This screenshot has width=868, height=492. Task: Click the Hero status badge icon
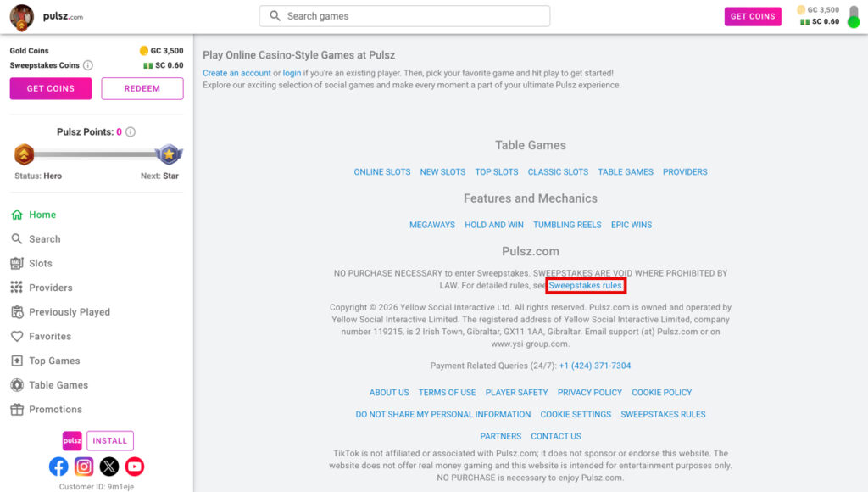pyautogui.click(x=24, y=154)
